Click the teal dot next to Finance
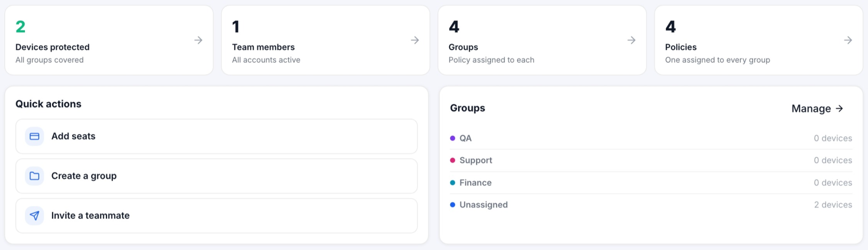The height and width of the screenshot is (250, 868). coord(452,183)
